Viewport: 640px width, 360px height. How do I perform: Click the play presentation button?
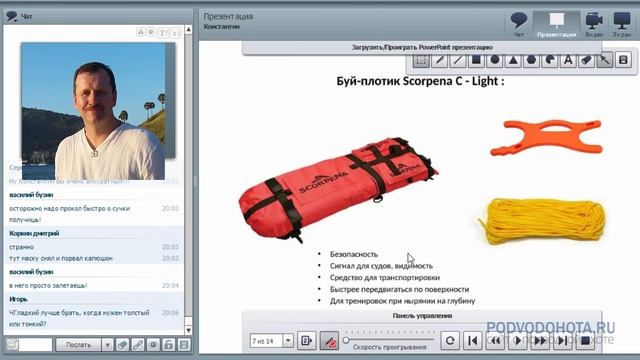pyautogui.click(x=518, y=340)
